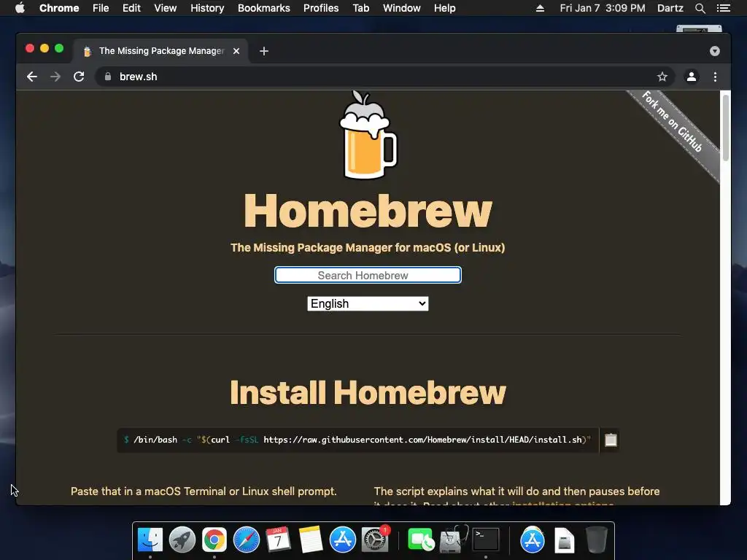Open the Help menu
Viewport: 747px width, 560px height.
[444, 8]
